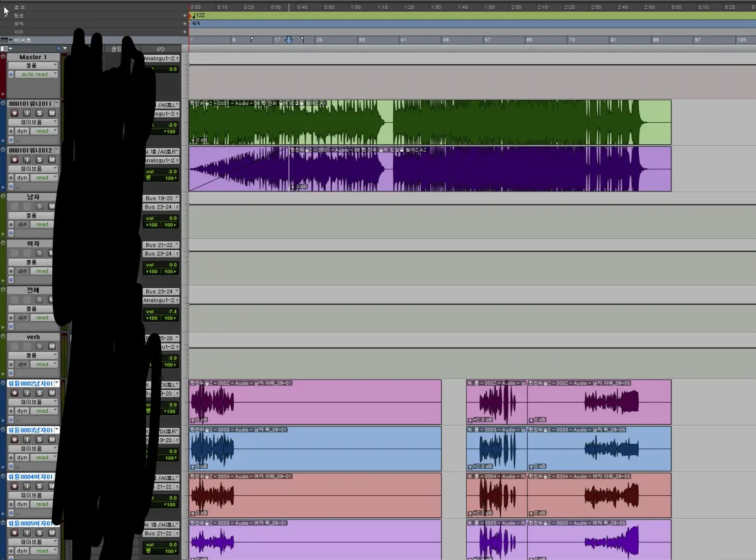Click the blue circle icon under Master 1
The height and width of the screenshot is (560, 756).
(x=11, y=74)
